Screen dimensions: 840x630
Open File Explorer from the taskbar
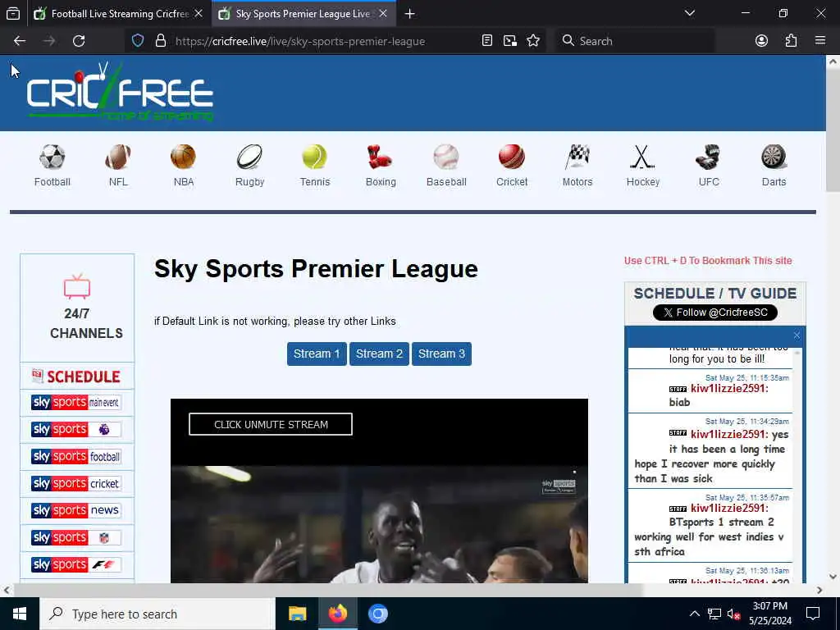pos(297,614)
